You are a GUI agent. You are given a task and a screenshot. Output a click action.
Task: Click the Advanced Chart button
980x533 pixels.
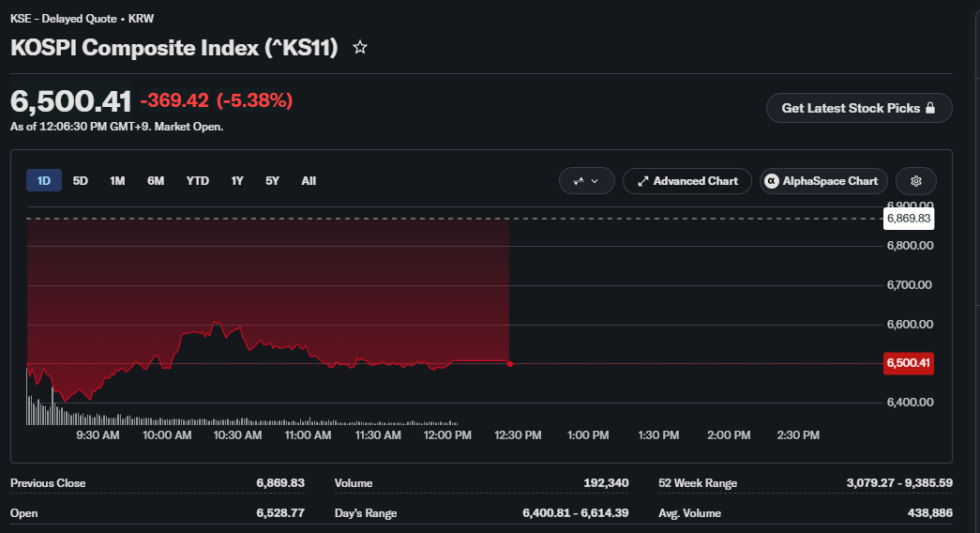pos(686,181)
